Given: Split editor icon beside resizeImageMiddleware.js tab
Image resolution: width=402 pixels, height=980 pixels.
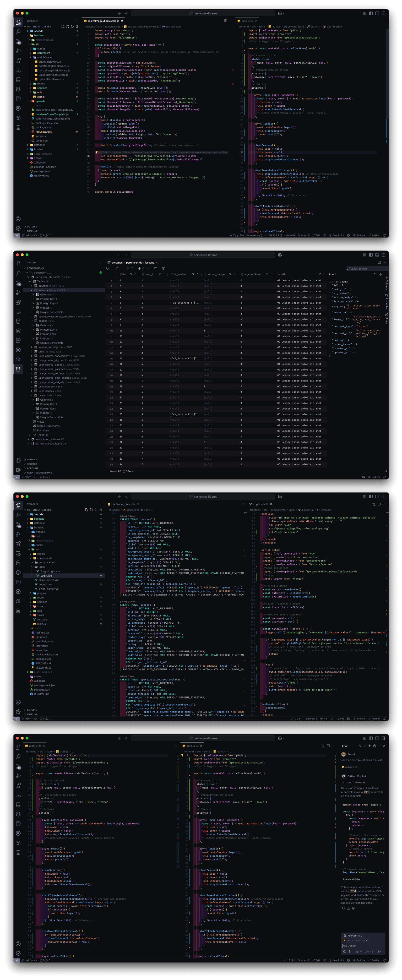Looking at the screenshot, I should pyautogui.click(x=226, y=21).
